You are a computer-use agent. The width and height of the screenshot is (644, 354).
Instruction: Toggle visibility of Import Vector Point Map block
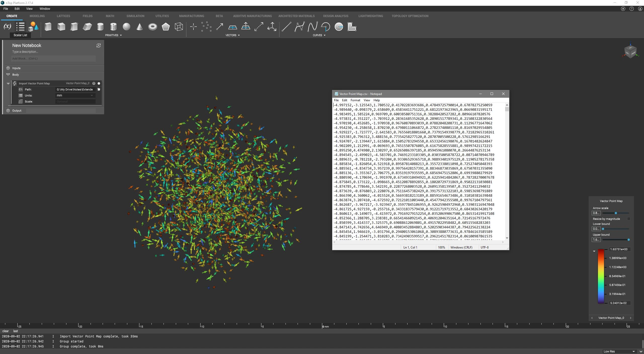coord(99,83)
